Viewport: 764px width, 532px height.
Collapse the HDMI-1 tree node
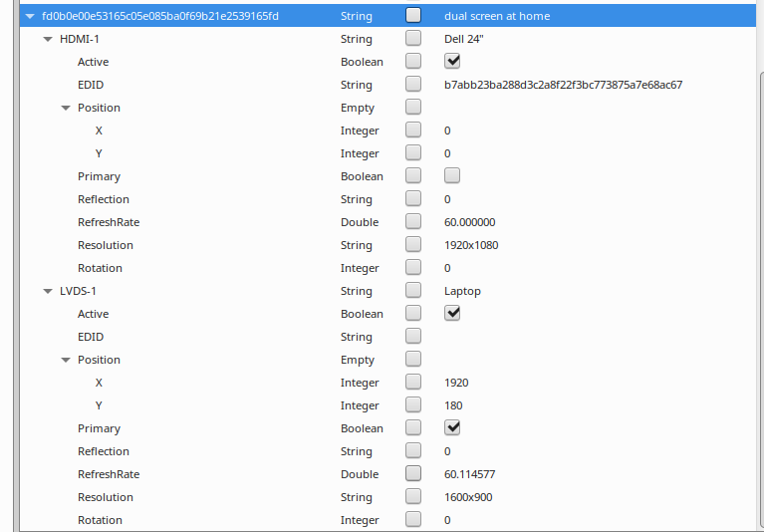click(48, 39)
